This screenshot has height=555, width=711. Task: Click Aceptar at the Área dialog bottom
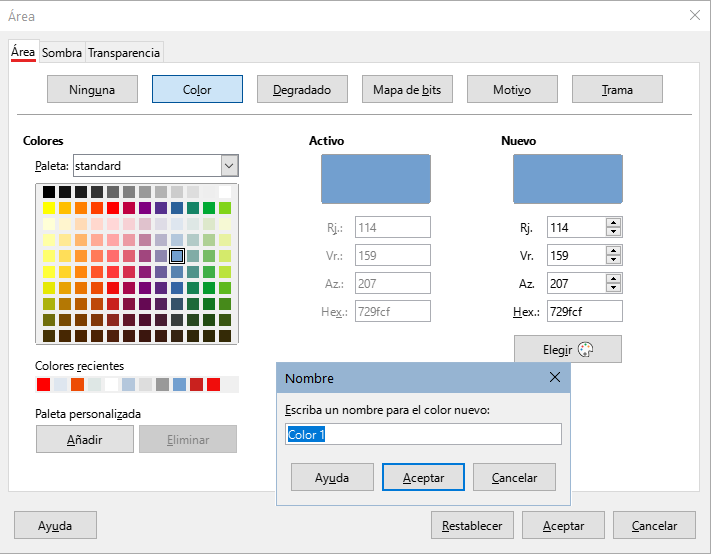[x=563, y=525]
